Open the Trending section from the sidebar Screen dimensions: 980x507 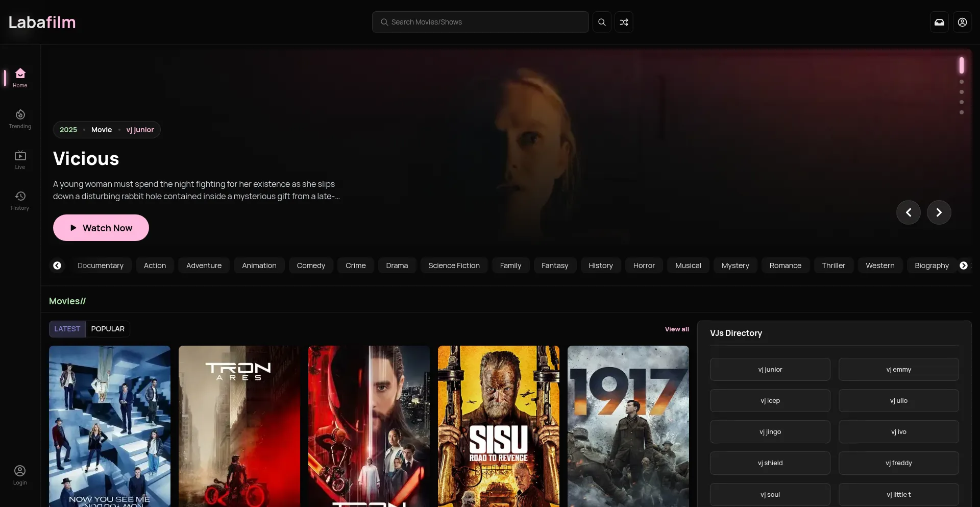click(20, 118)
